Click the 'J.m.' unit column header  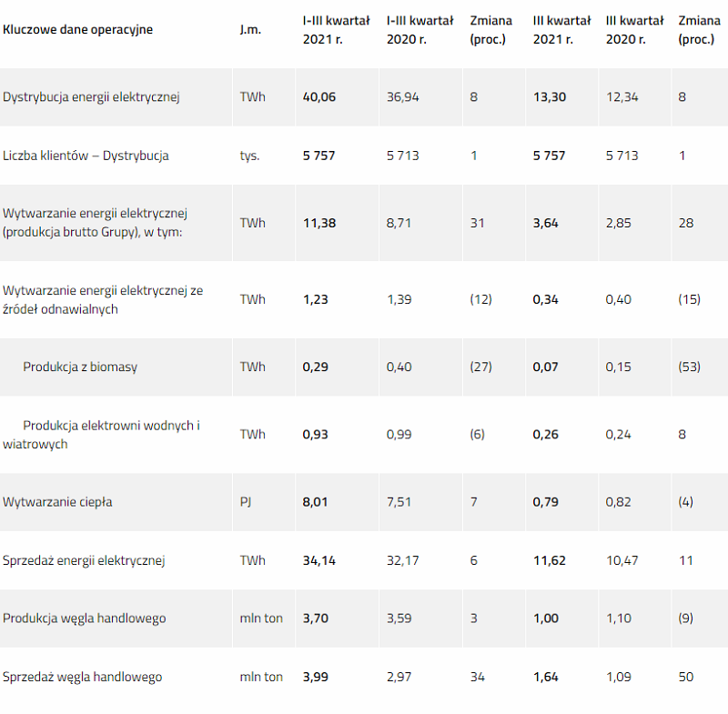[251, 30]
